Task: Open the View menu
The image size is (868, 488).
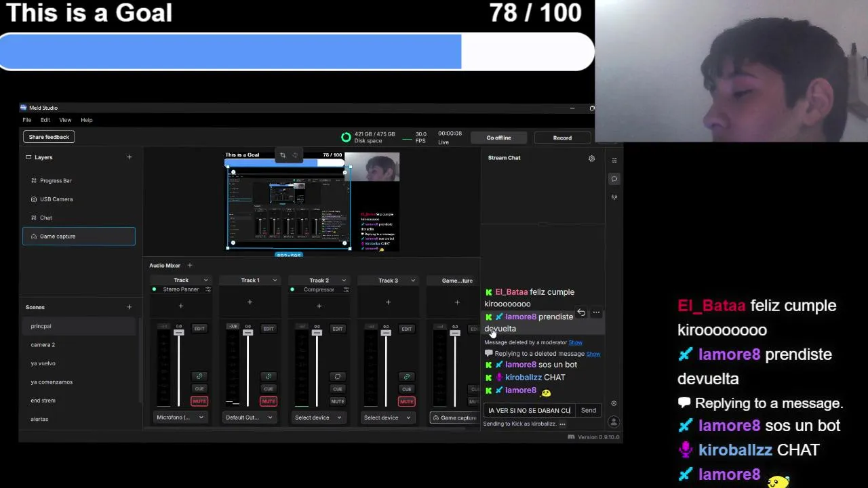Action: [65, 120]
